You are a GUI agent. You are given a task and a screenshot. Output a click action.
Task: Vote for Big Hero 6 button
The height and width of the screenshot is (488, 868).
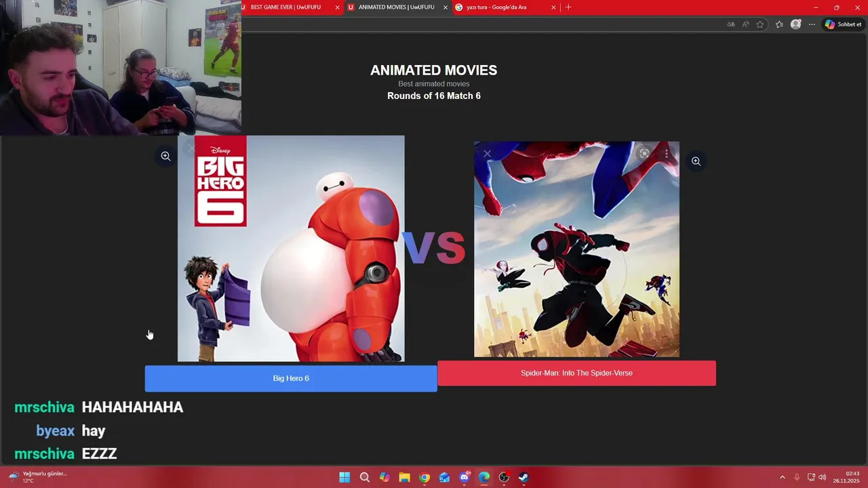(x=291, y=378)
